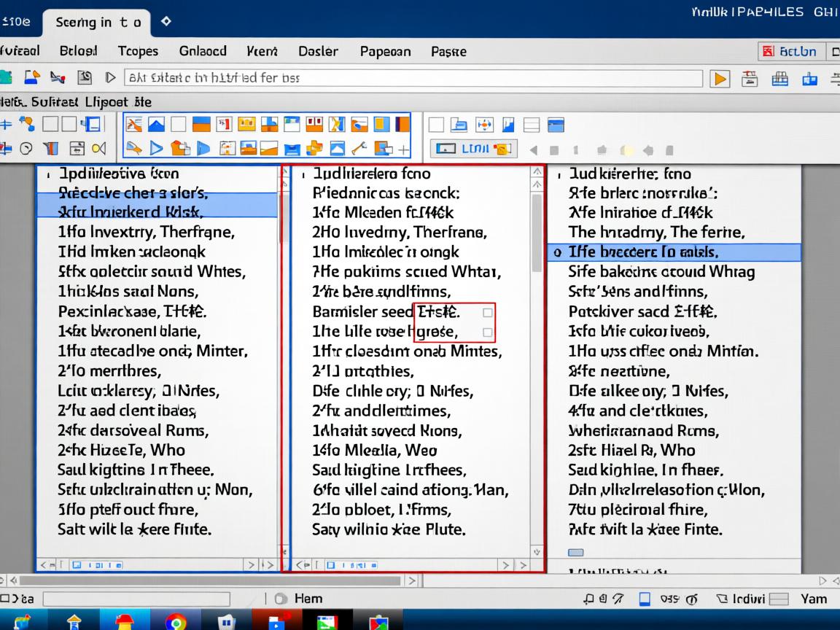This screenshot has width=840, height=630.
Task: Click the Ltınıı button in toolbar
Action: click(474, 149)
